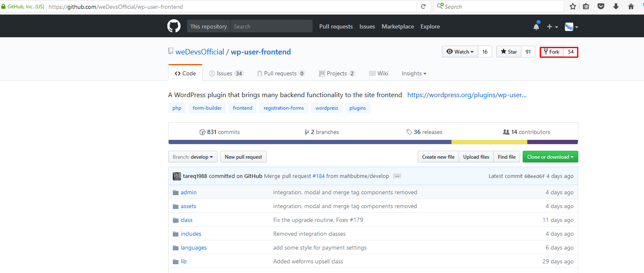Click the browser address bar URL

pyautogui.click(x=115, y=7)
